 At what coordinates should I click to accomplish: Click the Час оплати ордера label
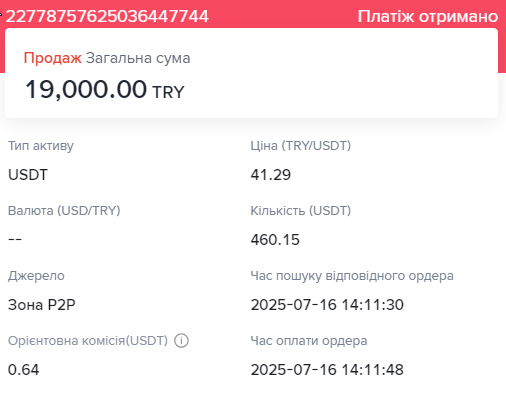[309, 341]
